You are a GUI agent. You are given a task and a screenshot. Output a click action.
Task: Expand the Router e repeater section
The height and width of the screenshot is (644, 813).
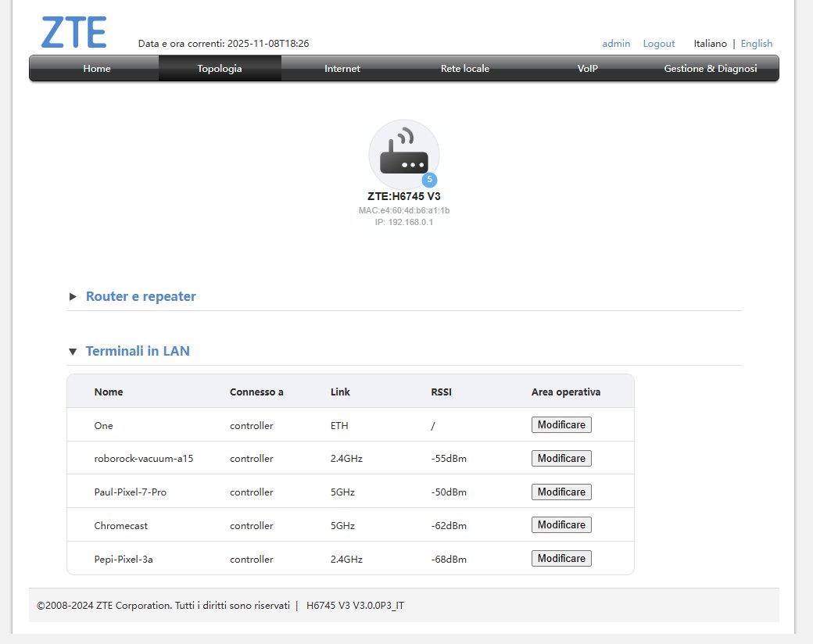point(141,296)
